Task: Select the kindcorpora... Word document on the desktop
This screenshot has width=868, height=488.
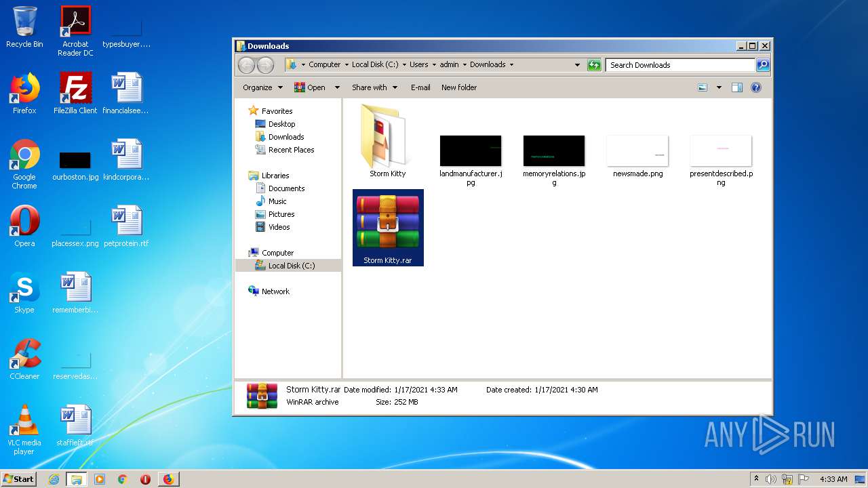Action: click(x=126, y=160)
